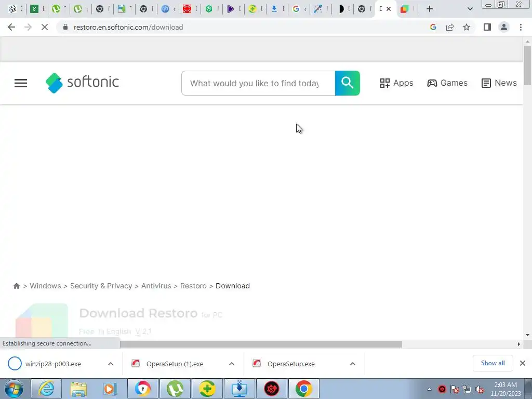
Task: Click the magnifier search button
Action: [x=347, y=83]
